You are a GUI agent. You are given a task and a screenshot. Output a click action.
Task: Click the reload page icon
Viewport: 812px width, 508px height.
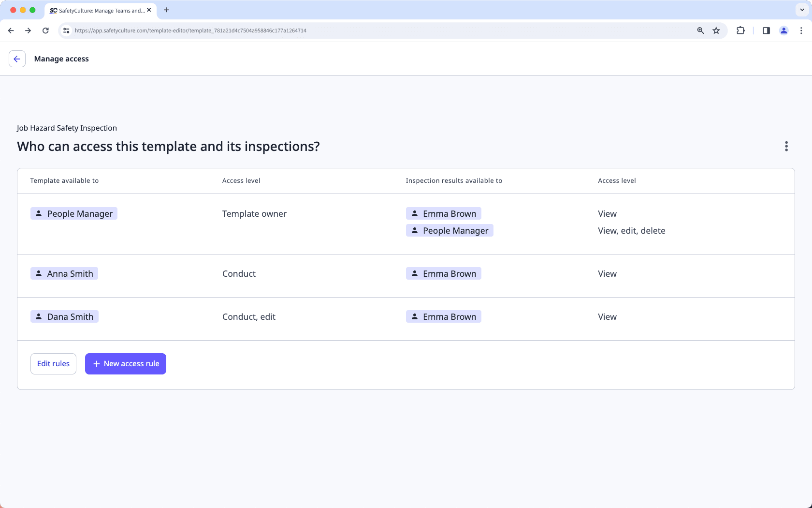point(45,30)
